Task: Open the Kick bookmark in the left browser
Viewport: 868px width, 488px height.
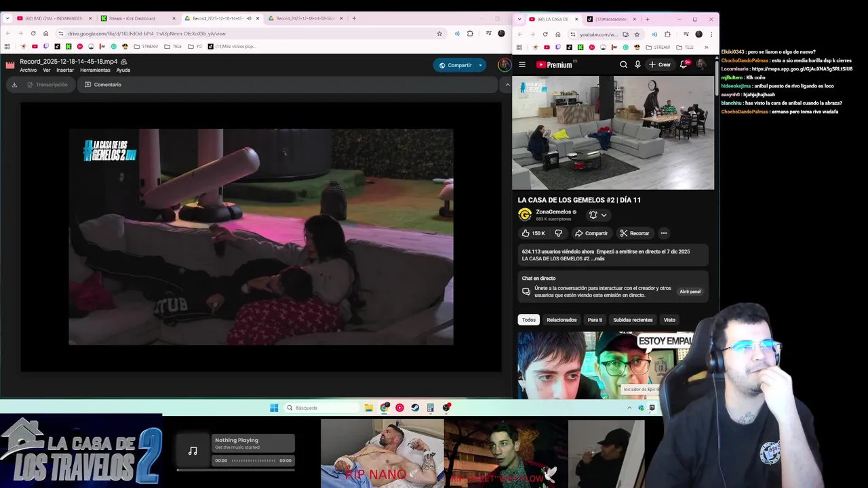Action: tap(68, 47)
